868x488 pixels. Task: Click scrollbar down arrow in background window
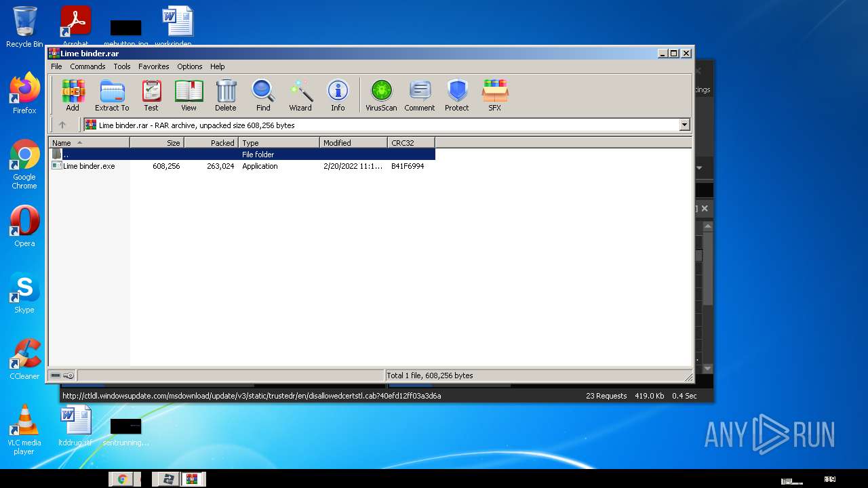click(x=707, y=369)
